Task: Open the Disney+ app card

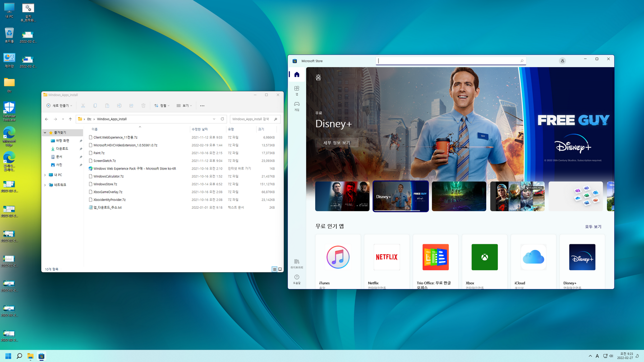Action: click(582, 262)
